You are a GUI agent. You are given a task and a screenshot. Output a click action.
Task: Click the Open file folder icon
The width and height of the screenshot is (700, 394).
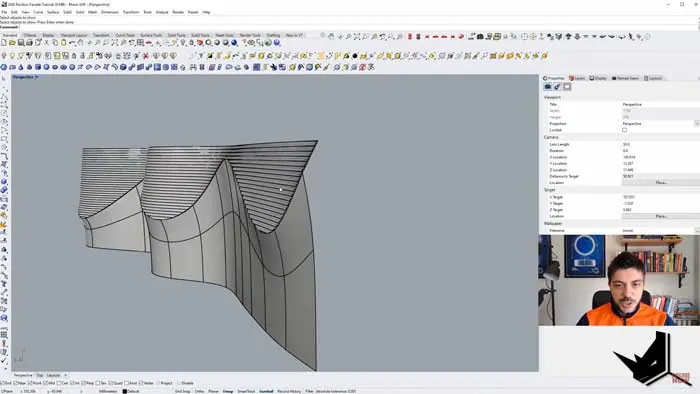12,43
